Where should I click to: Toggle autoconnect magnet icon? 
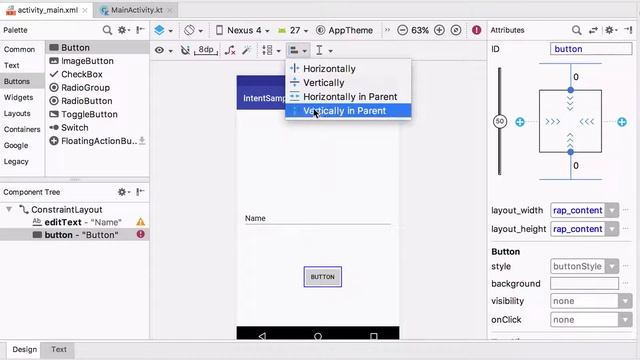(185, 50)
